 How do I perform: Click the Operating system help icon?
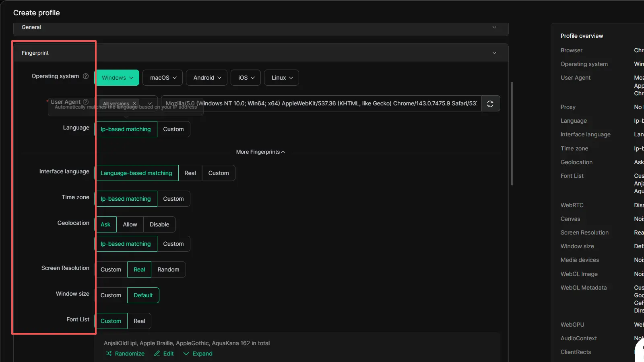pyautogui.click(x=86, y=76)
